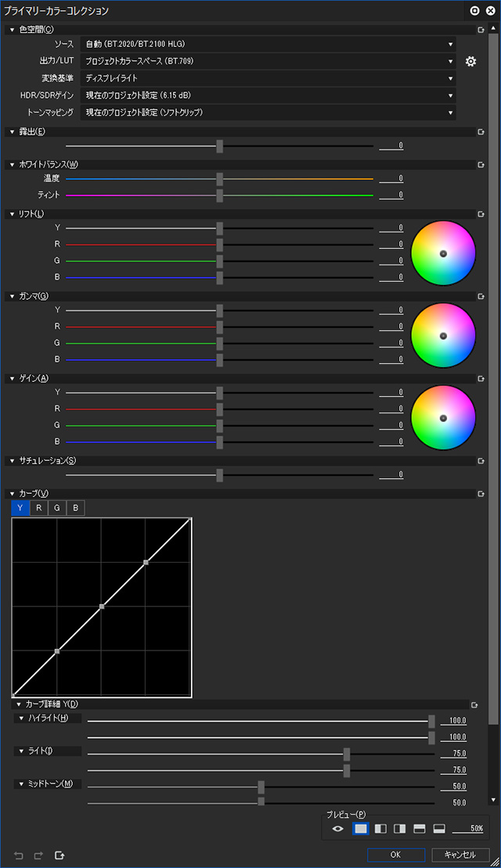
Task: Open the HDR/SDRゲイン dropdown
Action: point(268,95)
